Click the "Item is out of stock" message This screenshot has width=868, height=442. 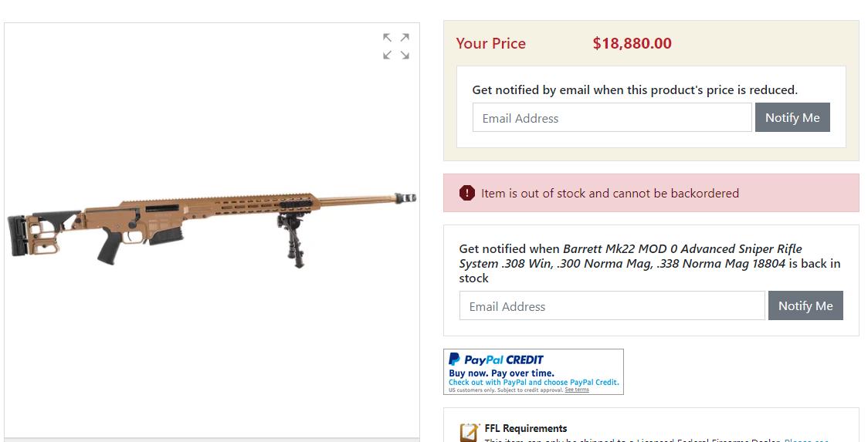pyautogui.click(x=609, y=193)
